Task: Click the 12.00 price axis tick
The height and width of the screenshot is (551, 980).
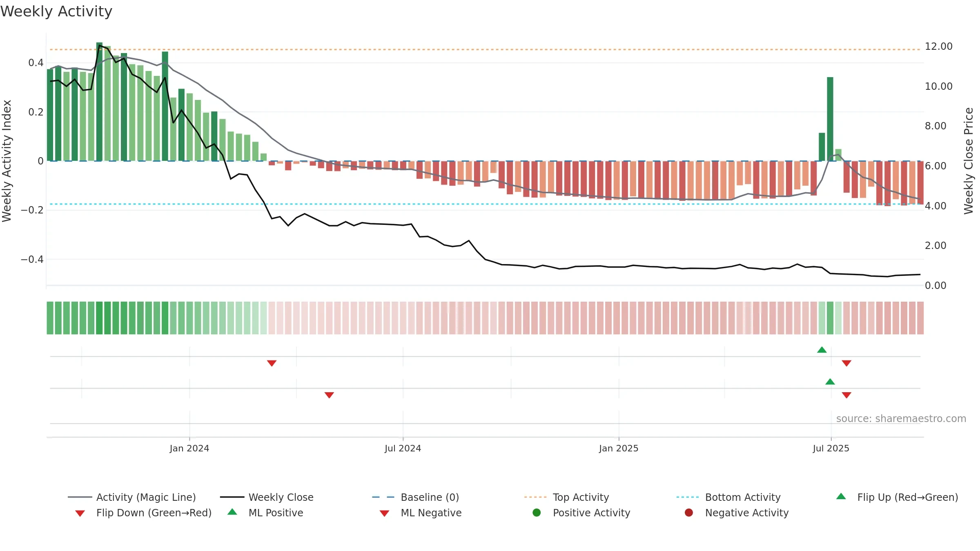Action: [x=939, y=46]
